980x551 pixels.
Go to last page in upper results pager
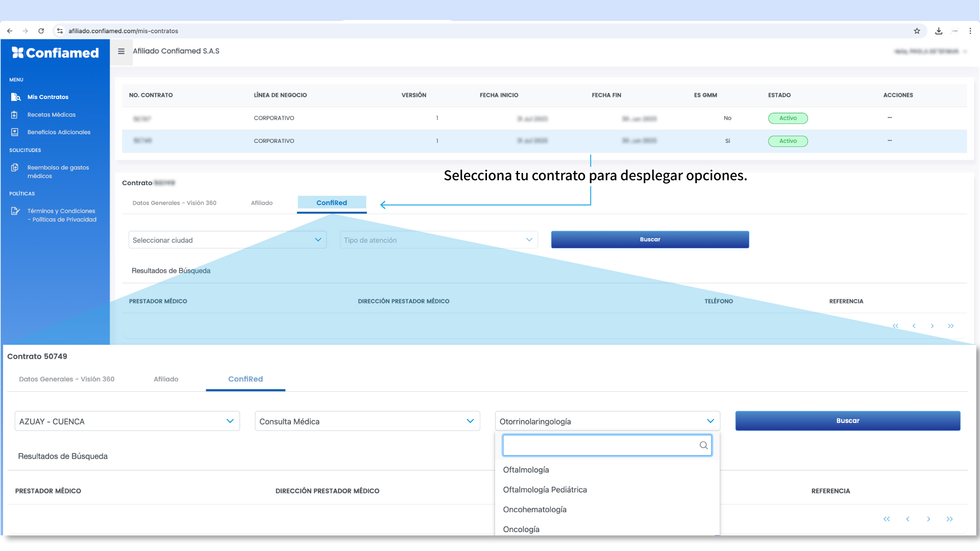tap(950, 326)
